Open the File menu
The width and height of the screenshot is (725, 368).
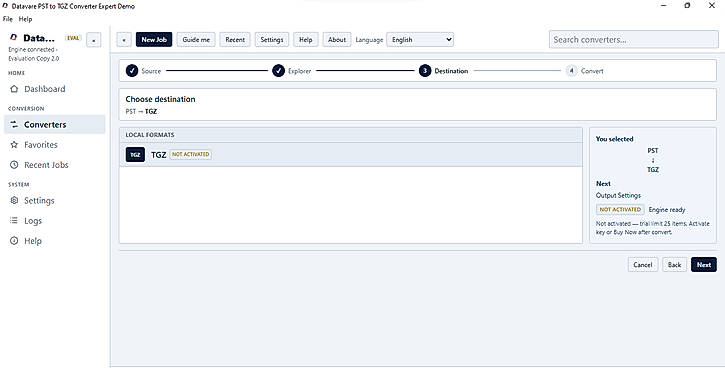(x=7, y=19)
